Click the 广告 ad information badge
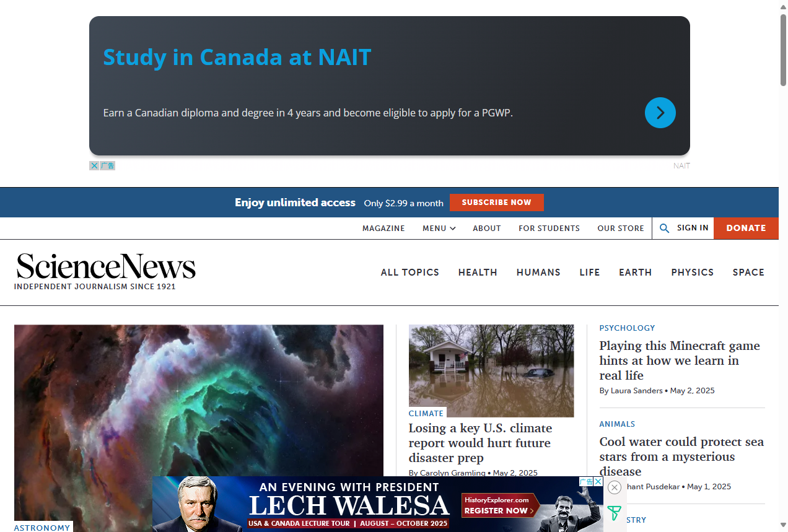 point(107,165)
